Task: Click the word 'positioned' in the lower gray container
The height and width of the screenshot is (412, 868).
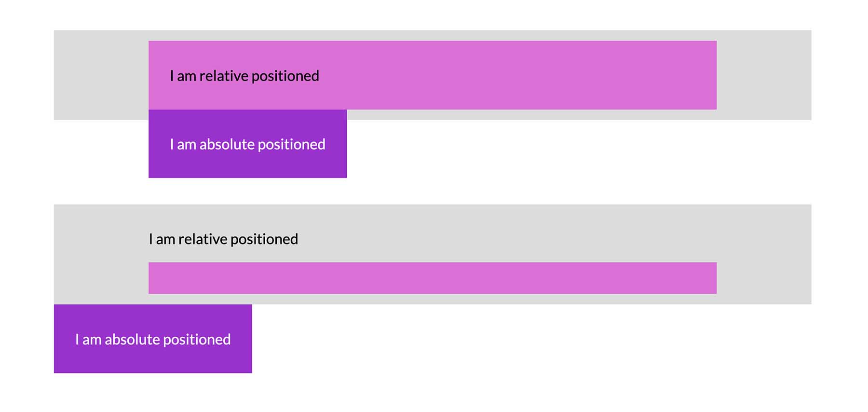Action: pyautogui.click(x=264, y=240)
